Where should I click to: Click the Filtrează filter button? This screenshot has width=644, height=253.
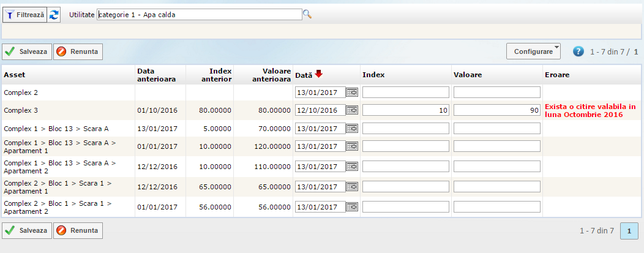[24, 15]
